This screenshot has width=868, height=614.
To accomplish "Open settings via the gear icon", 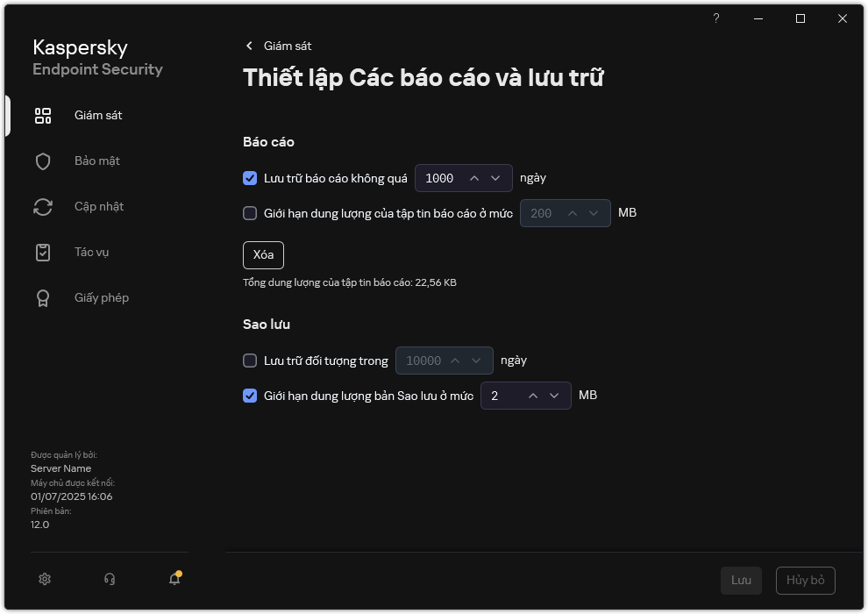I will point(46,579).
